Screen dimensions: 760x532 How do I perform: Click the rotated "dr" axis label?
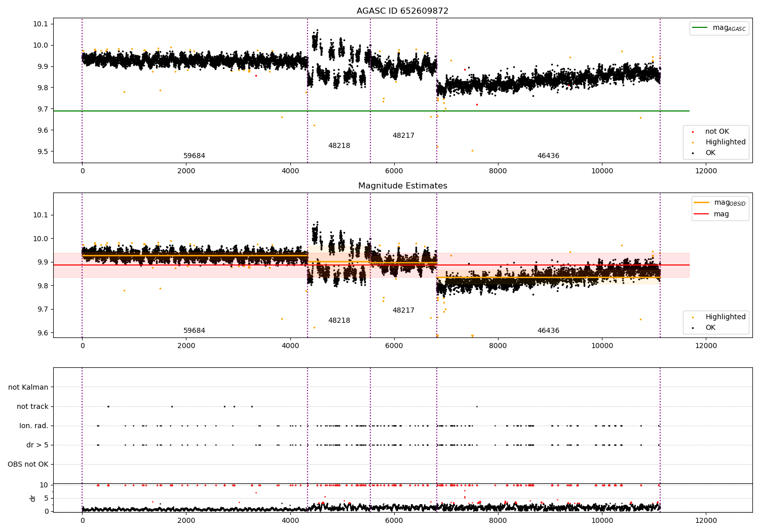click(x=33, y=498)
